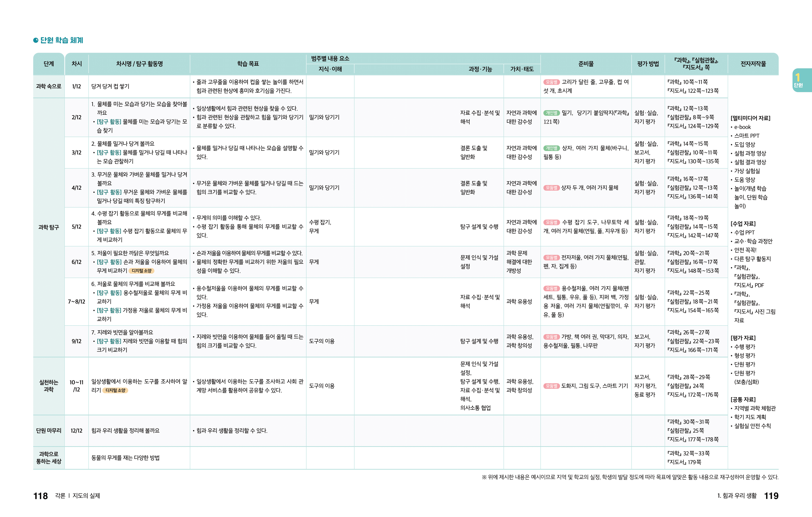Click the teal circle beside 단원 학습 체계

[36, 41]
